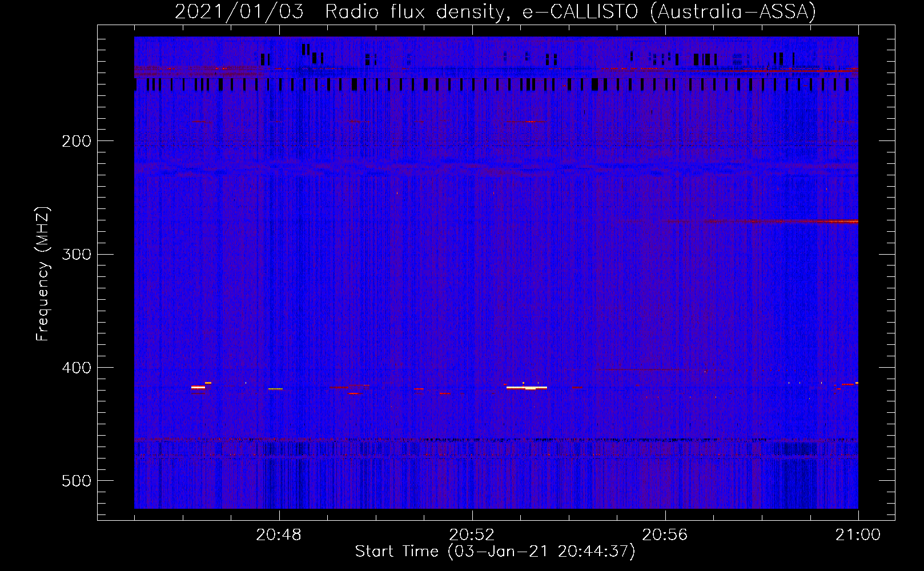Click the '20:52' time tick label
Viewport: 924px width, 571px height.
[x=472, y=535]
